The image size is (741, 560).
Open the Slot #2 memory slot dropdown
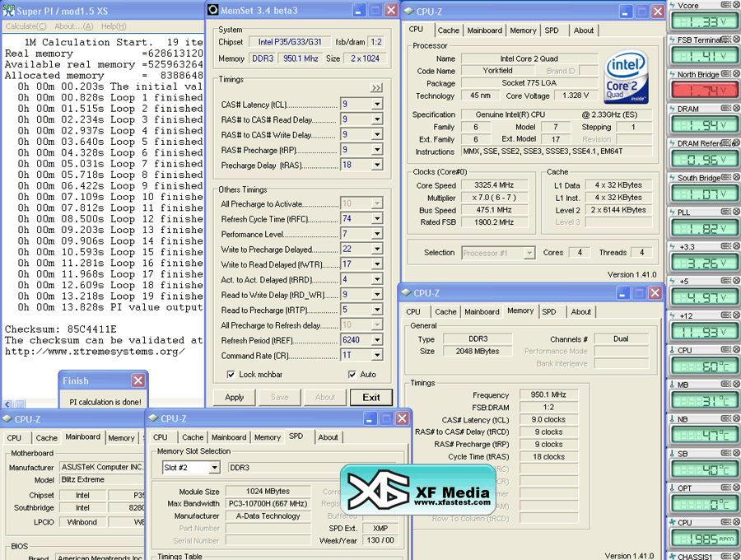[x=215, y=468]
